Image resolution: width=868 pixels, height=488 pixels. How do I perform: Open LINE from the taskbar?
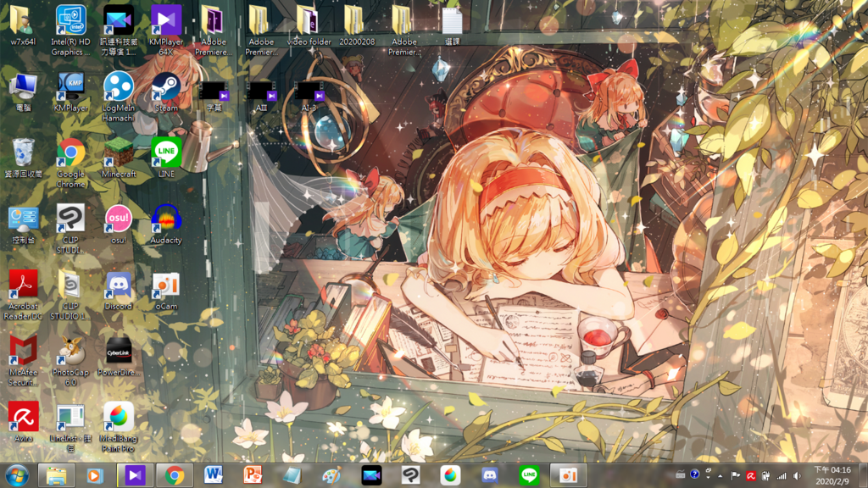pos(529,475)
